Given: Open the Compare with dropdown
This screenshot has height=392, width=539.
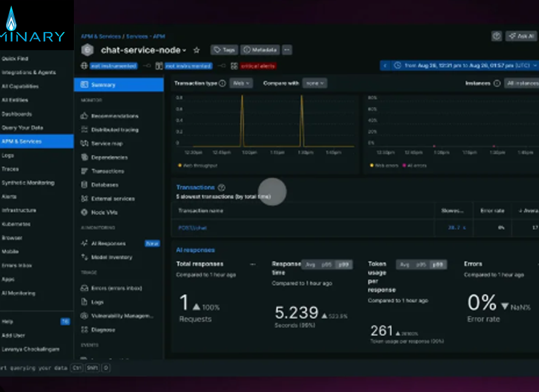Looking at the screenshot, I should pyautogui.click(x=315, y=83).
